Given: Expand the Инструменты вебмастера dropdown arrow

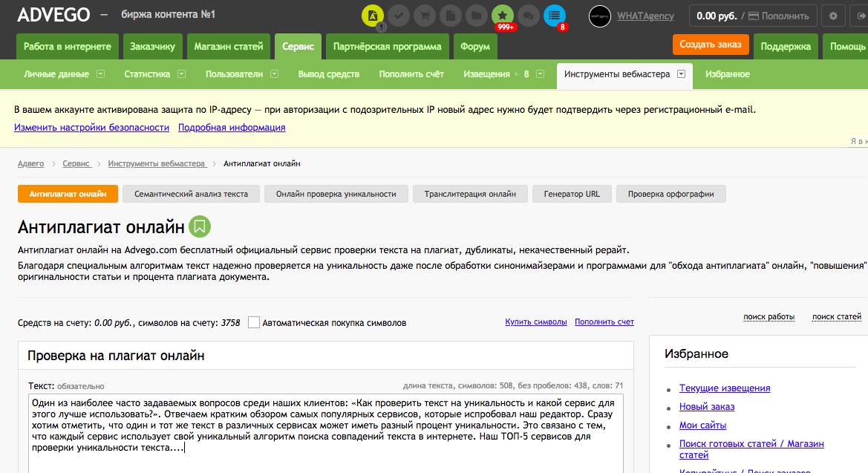Looking at the screenshot, I should click(681, 74).
